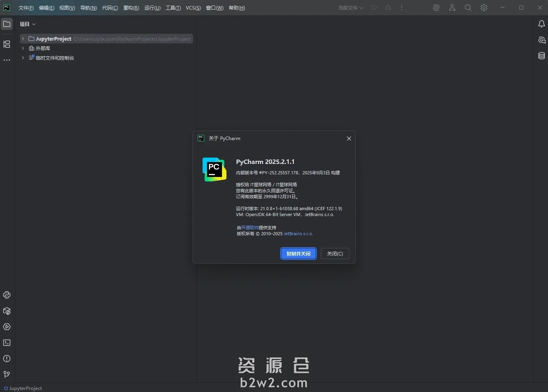Open the Python Packages tool window
This screenshot has height=392, width=548.
click(x=6, y=311)
